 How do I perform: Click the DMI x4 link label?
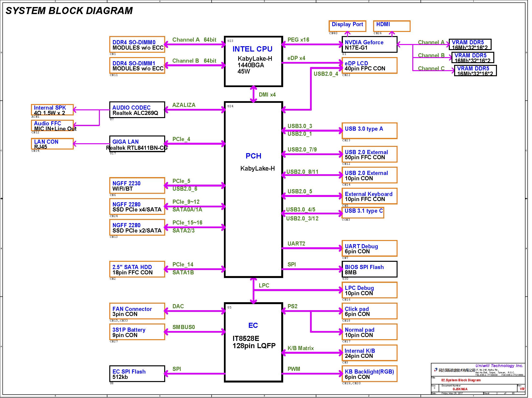pyautogui.click(x=267, y=95)
